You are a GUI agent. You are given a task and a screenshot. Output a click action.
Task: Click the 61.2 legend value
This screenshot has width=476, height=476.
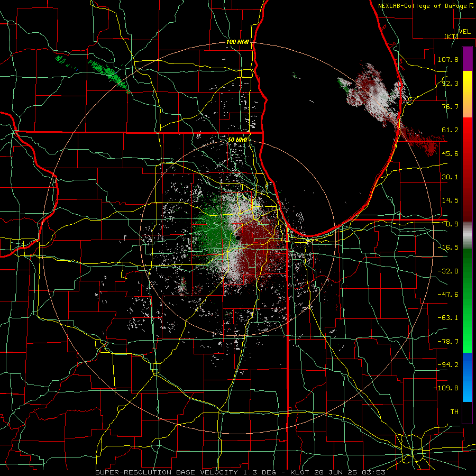[450, 130]
